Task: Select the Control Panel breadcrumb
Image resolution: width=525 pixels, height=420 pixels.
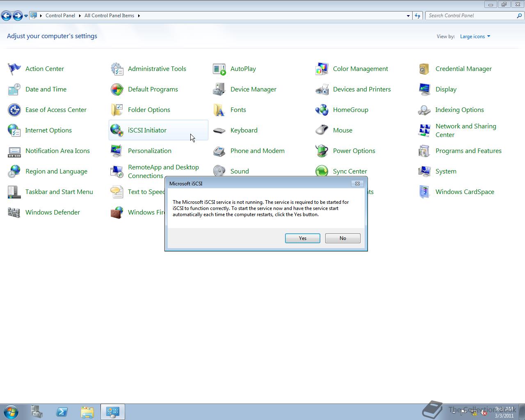Action: coord(60,16)
